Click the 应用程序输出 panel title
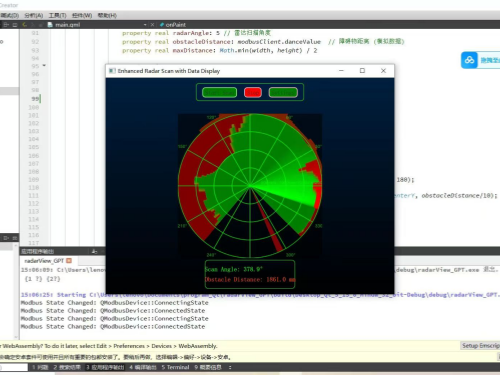 [x=38, y=251]
